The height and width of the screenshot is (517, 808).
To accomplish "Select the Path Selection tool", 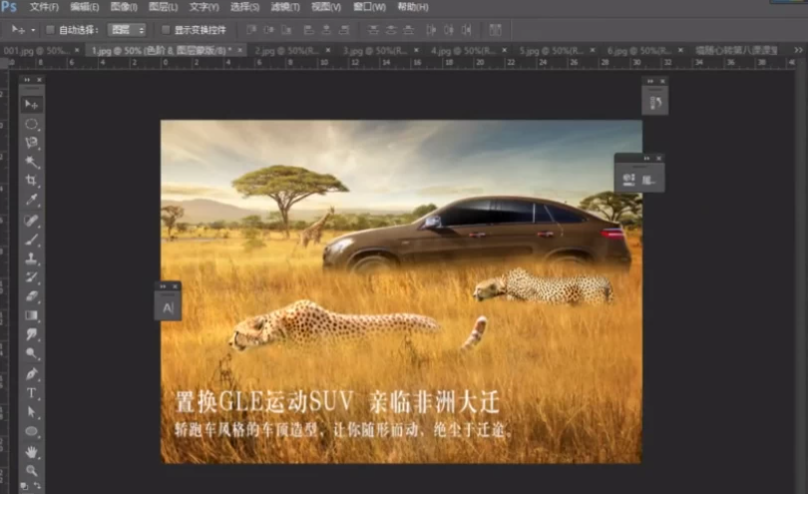I will (x=31, y=412).
